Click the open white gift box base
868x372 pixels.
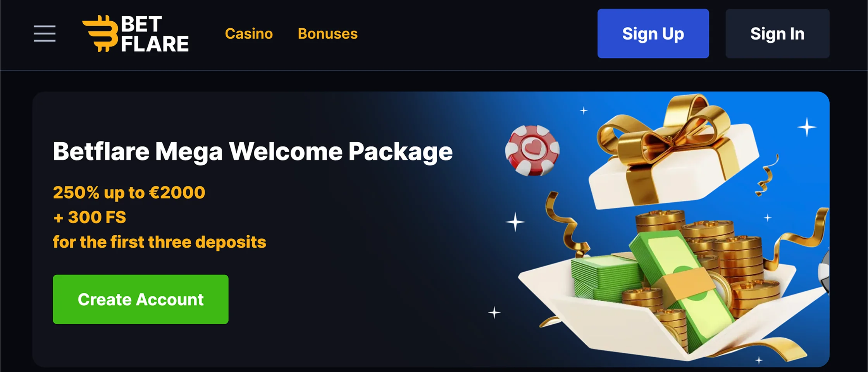[x=674, y=310]
